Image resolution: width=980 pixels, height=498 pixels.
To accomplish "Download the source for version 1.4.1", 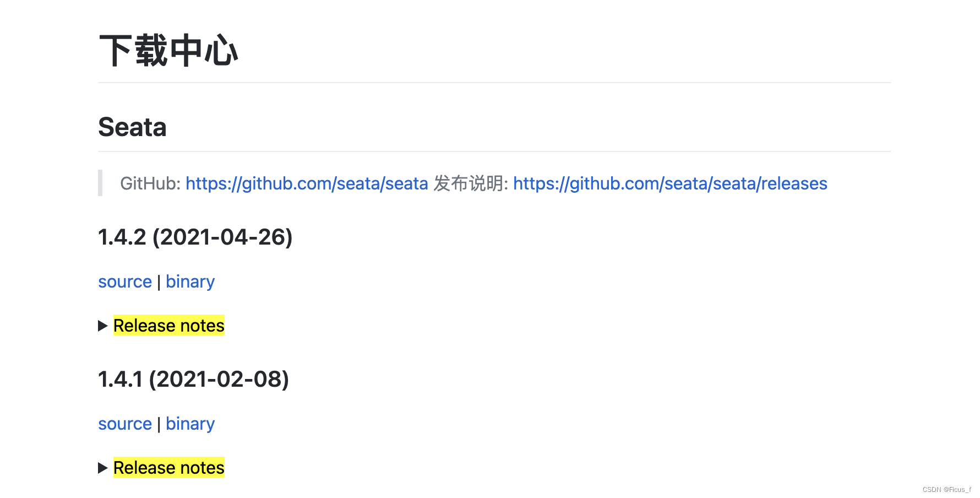I will [125, 424].
